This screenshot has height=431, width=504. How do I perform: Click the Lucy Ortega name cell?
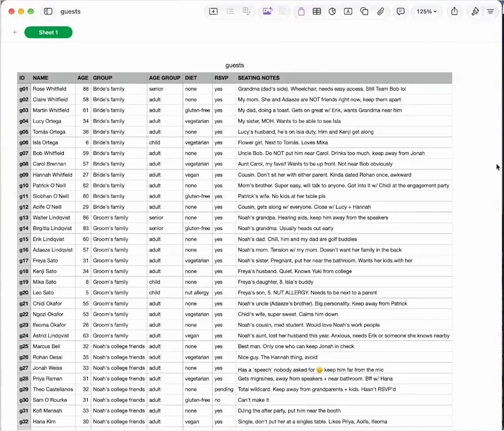[x=53, y=121]
